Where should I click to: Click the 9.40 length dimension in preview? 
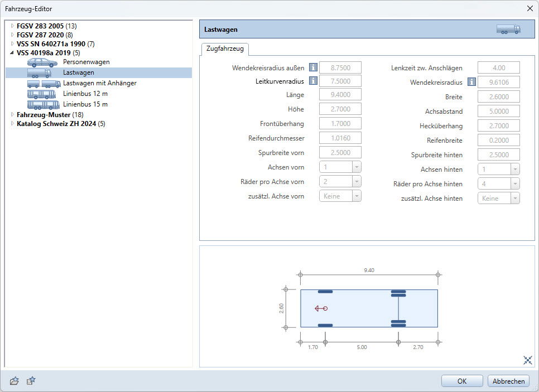tap(369, 270)
